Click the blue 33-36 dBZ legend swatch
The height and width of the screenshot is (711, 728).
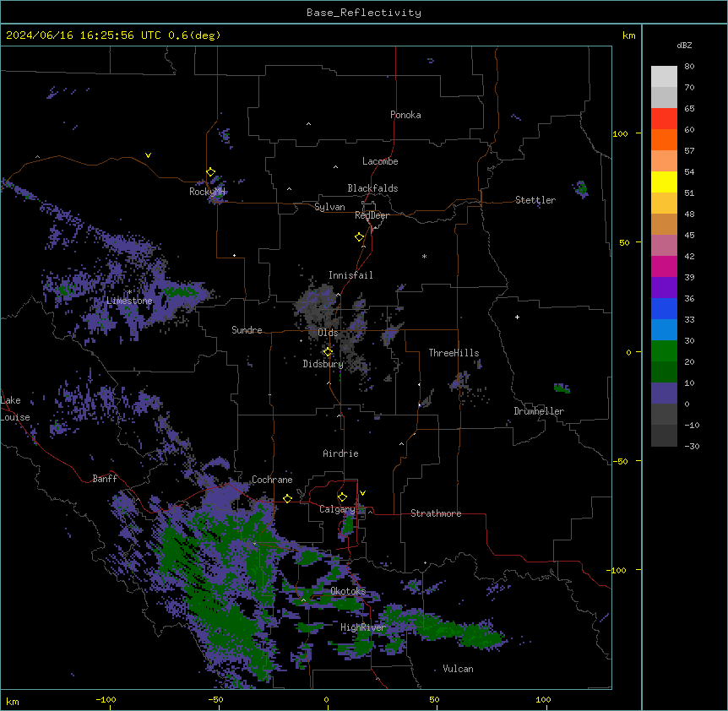(664, 308)
